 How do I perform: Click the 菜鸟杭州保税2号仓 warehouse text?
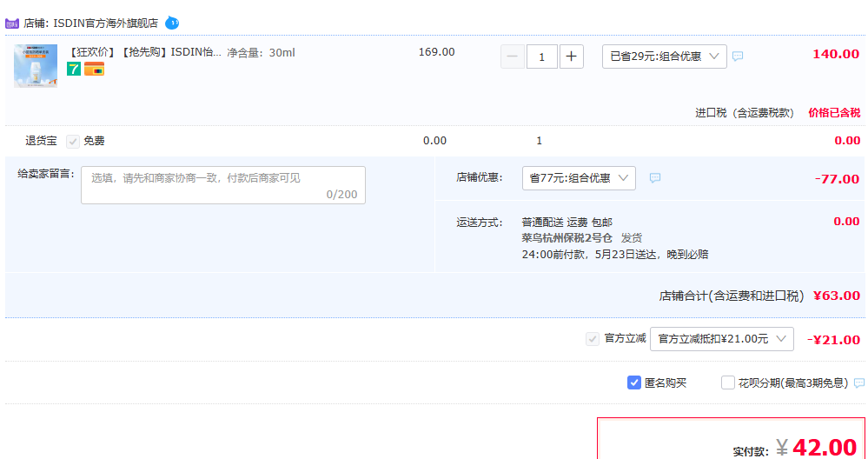567,238
